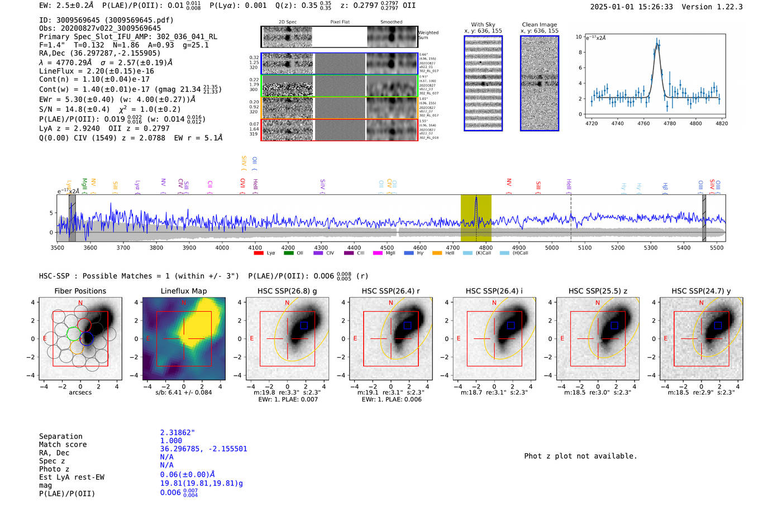Open the Lineflux Map panel
The width and height of the screenshot is (782, 532).
tap(184, 338)
